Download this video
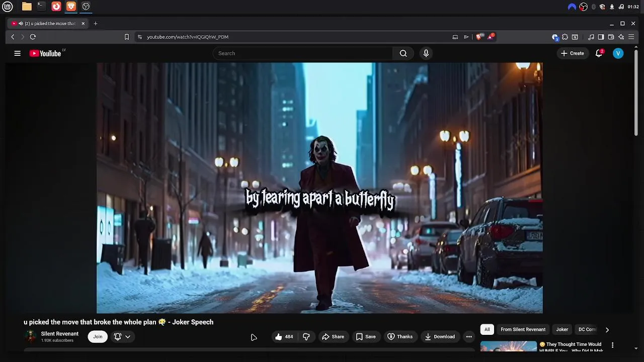Viewport: 644px width, 362px height. [x=440, y=337]
